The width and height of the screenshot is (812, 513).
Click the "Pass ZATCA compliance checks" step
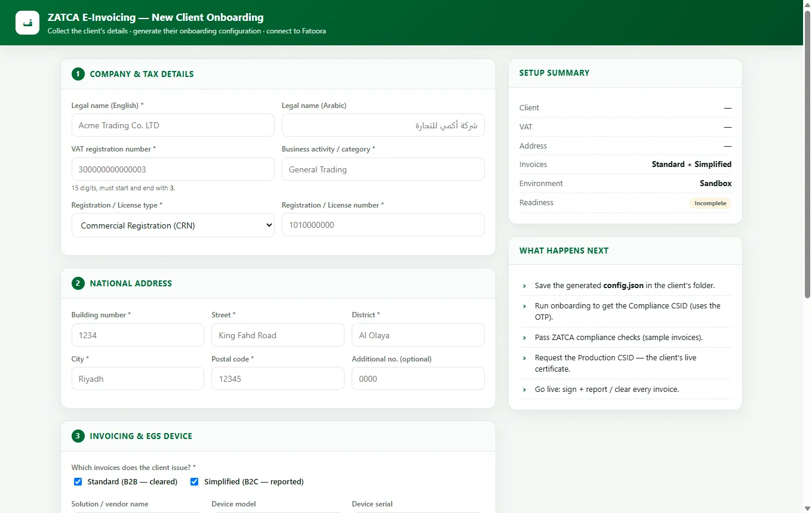pyautogui.click(x=625, y=338)
